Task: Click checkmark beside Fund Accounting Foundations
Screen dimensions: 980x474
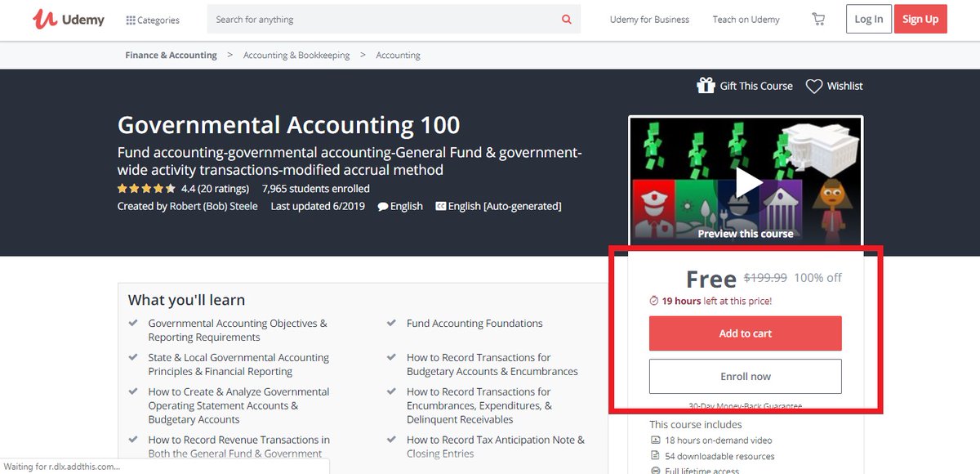Action: tap(392, 324)
